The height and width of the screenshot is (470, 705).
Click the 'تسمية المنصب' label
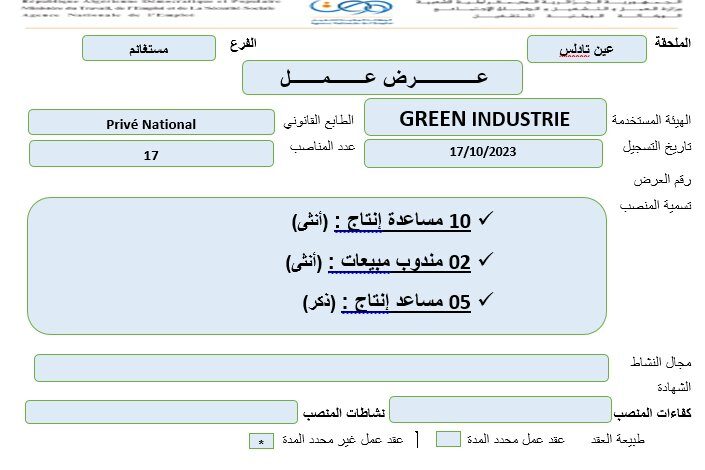pyautogui.click(x=656, y=206)
